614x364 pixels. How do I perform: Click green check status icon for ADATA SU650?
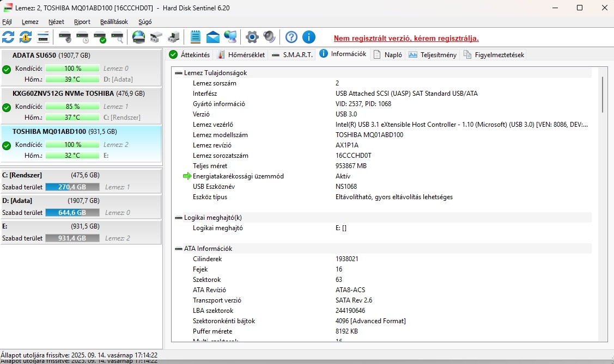pos(7,70)
